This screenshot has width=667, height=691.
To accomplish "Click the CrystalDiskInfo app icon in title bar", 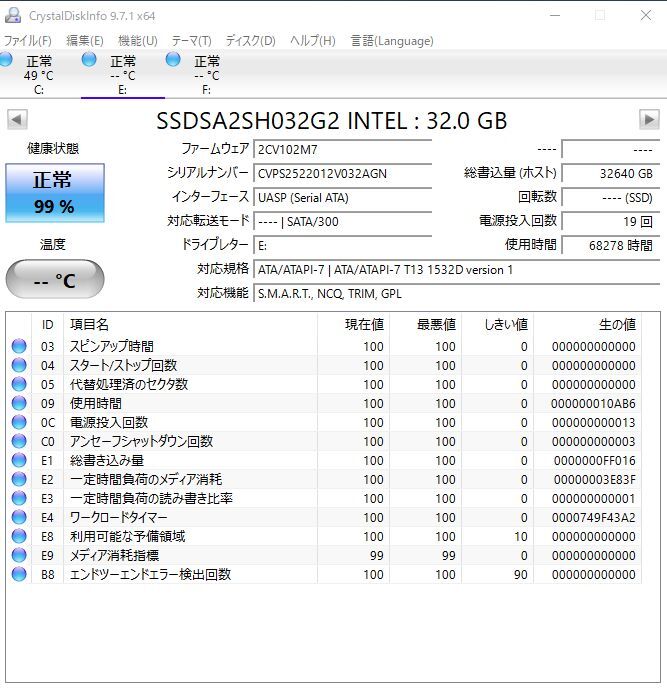I will pyautogui.click(x=13, y=15).
